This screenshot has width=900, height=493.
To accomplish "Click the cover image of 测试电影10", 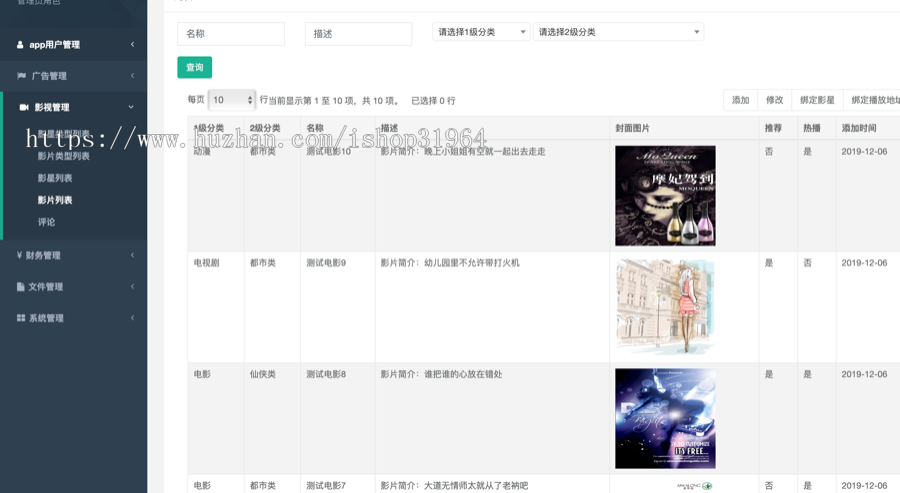I will tap(665, 196).
